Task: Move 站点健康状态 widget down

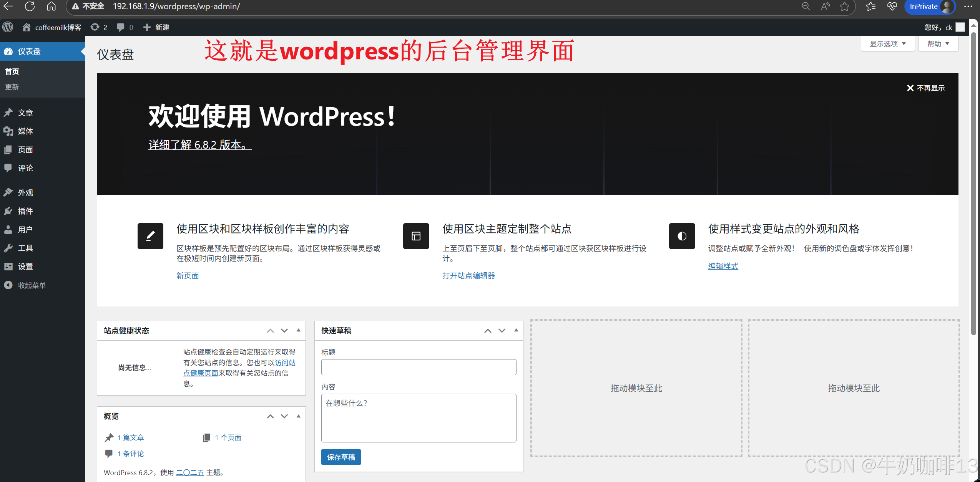Action: pyautogui.click(x=284, y=331)
